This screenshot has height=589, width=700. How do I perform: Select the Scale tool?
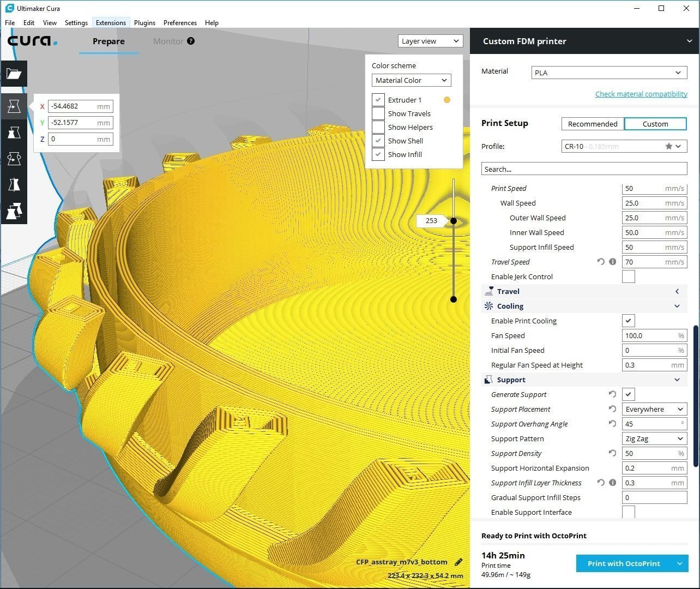point(14,133)
